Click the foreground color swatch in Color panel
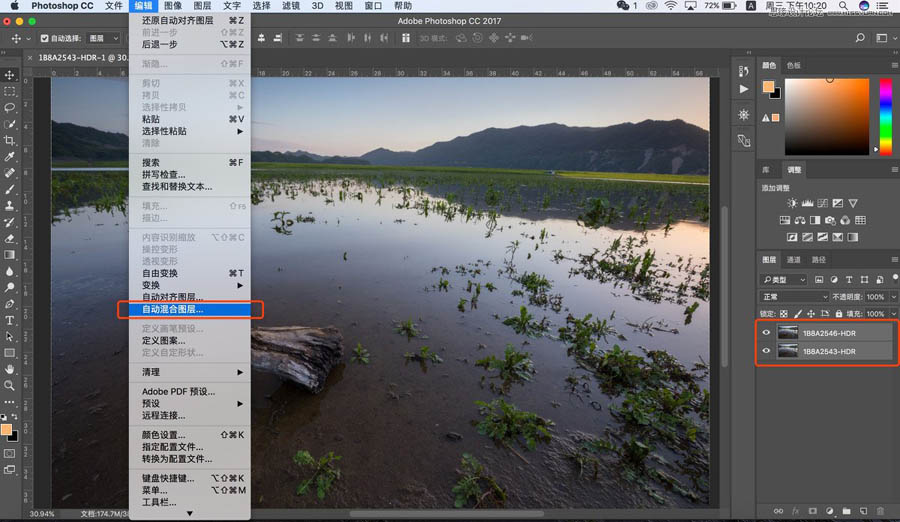900x522 pixels. click(x=768, y=87)
